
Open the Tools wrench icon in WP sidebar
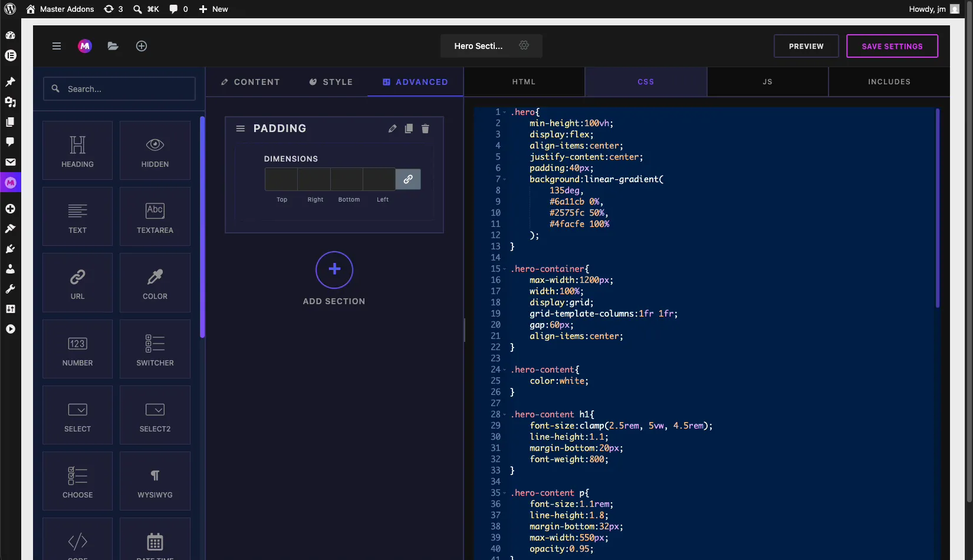point(10,289)
